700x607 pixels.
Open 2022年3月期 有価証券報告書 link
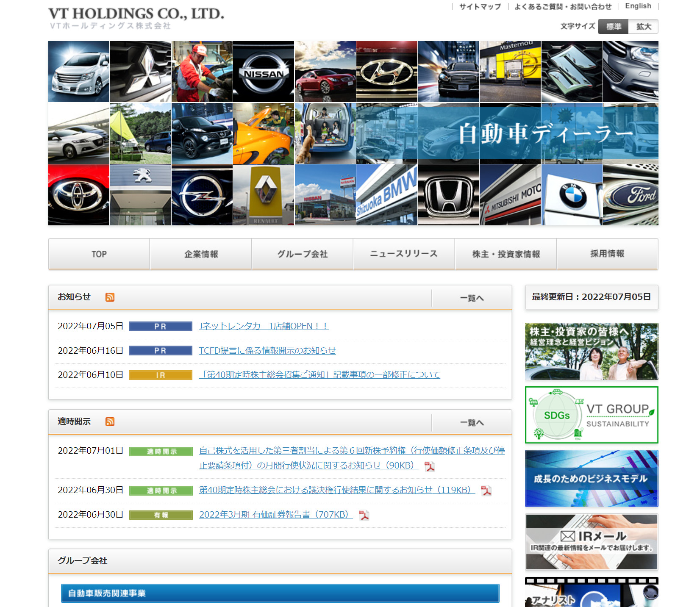[276, 515]
